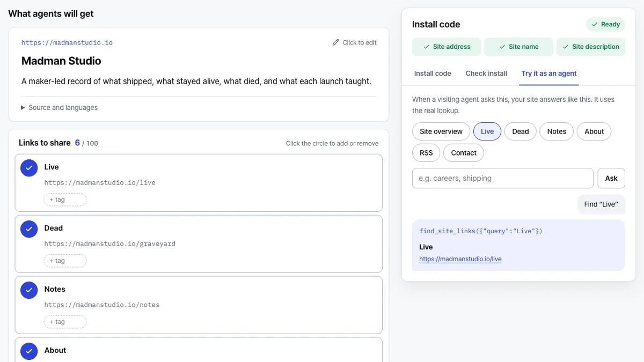Toggle the About link circle
Image resolution: width=644 pixels, height=362 pixels.
[29, 351]
